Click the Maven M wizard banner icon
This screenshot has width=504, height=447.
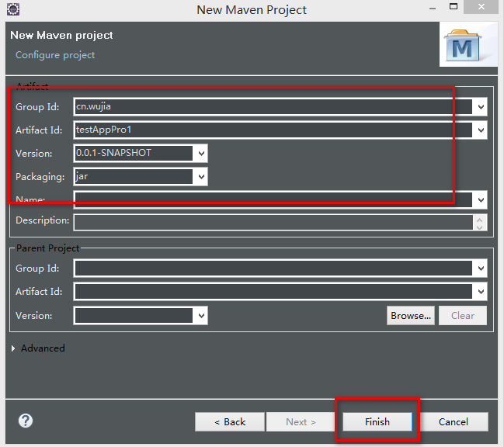[x=463, y=46]
